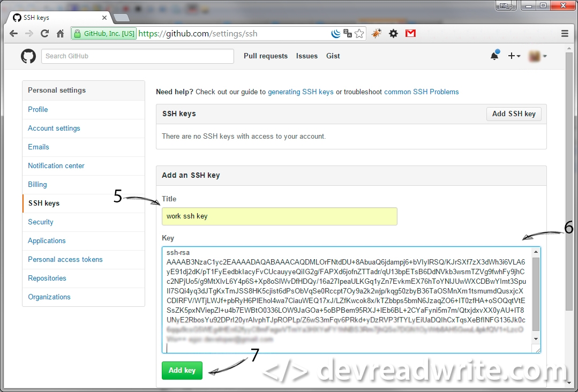Follow the common SSH Problems link
Viewport: 578px width, 392px height.
click(422, 92)
